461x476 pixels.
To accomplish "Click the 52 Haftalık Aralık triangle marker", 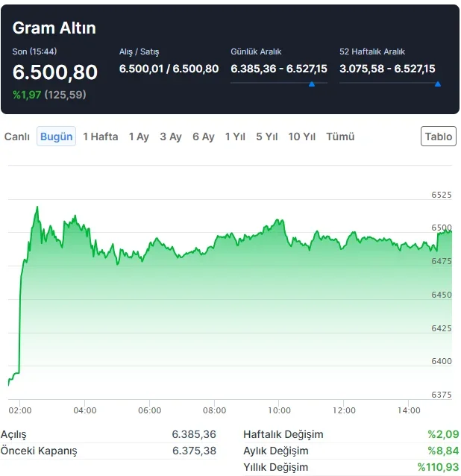I will point(438,84).
